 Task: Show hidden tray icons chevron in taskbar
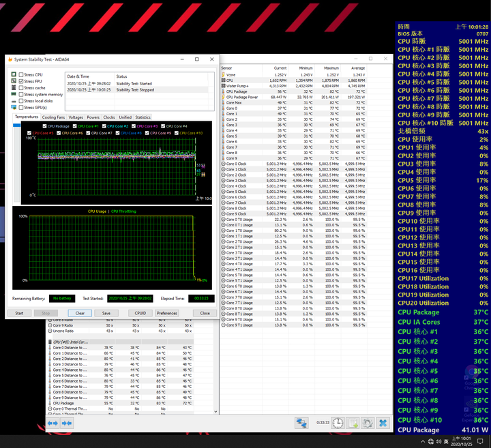coord(423,441)
